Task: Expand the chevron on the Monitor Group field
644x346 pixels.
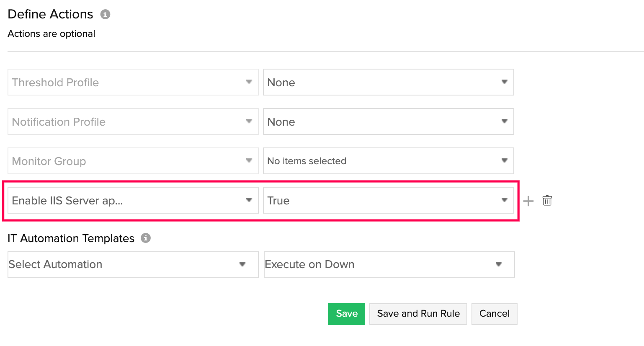Action: pyautogui.click(x=249, y=161)
